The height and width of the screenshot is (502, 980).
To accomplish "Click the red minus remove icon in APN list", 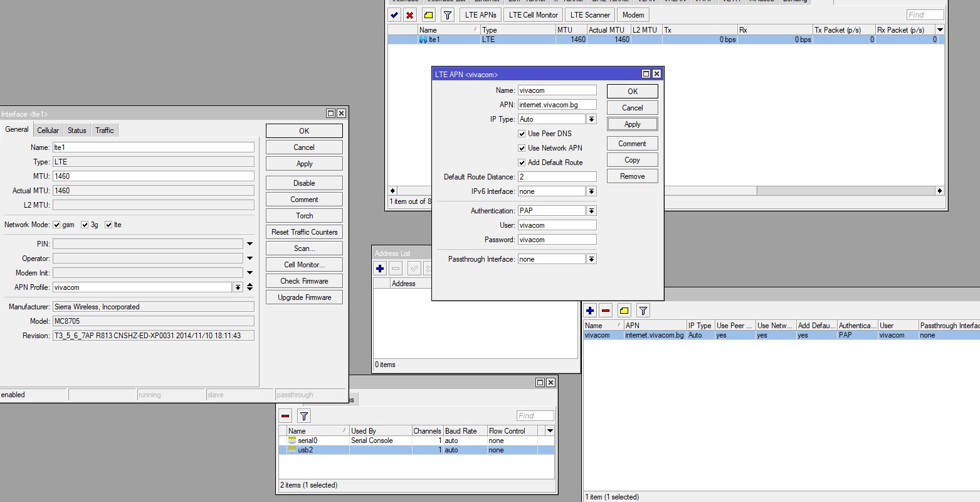I will coord(606,311).
